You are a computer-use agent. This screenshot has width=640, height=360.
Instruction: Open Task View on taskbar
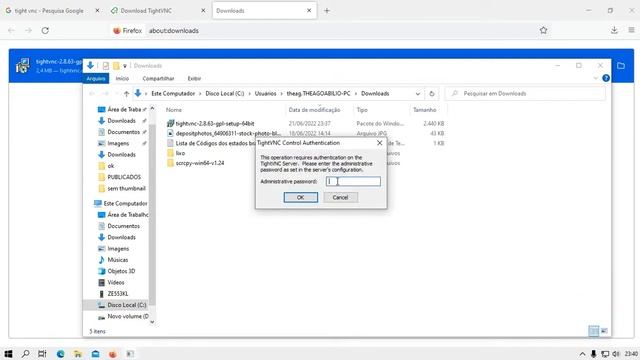[42, 354]
